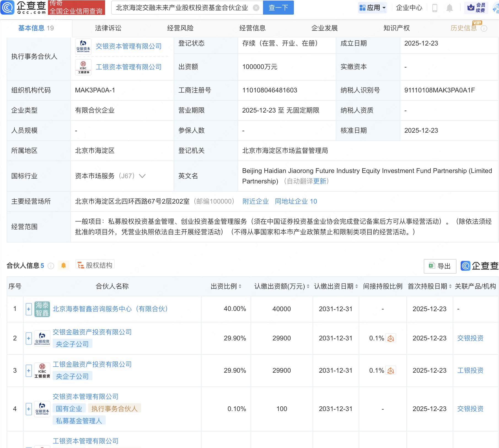
Task: Sort the table by 出资比例 column
Action: point(240,286)
